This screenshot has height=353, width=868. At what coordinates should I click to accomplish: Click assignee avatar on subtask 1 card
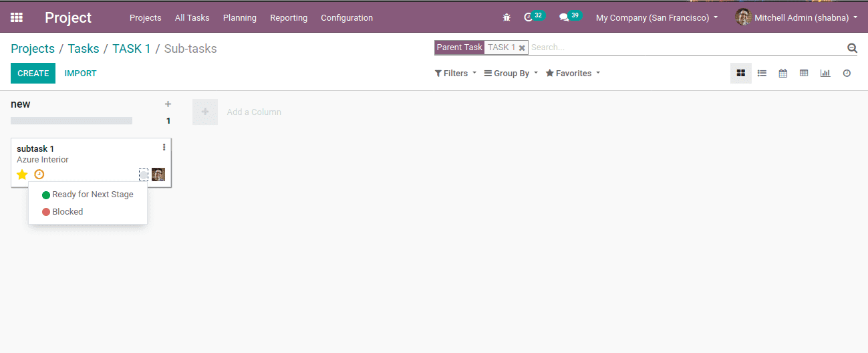(x=158, y=174)
